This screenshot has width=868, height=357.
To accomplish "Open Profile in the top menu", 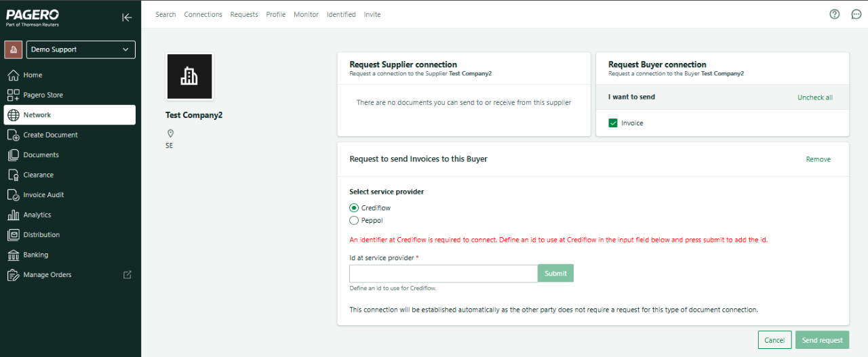I will click(275, 14).
